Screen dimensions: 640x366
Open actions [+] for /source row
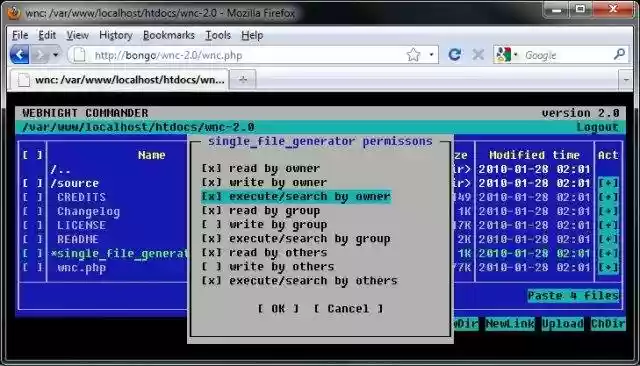(x=608, y=183)
